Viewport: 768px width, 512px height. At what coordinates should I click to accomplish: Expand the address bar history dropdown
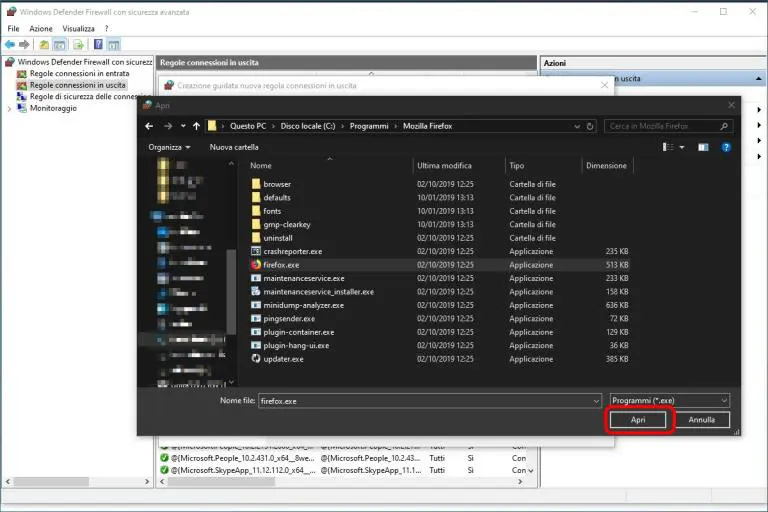[x=576, y=126]
